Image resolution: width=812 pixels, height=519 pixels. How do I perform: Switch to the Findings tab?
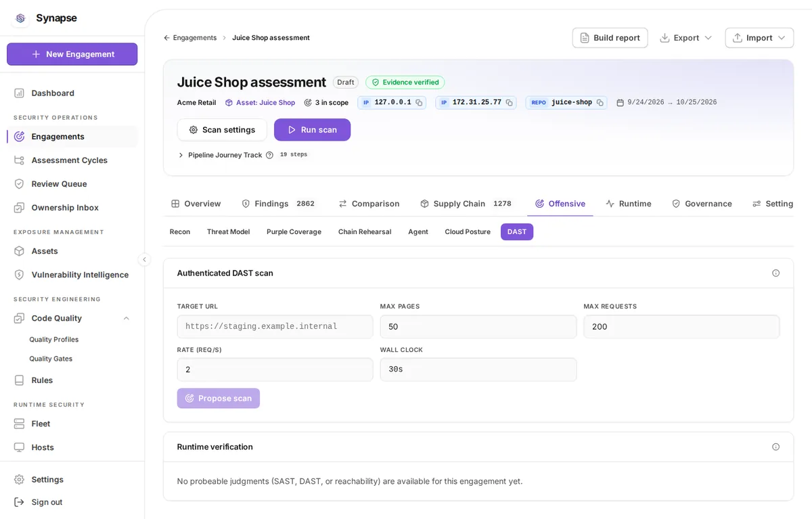click(x=278, y=204)
